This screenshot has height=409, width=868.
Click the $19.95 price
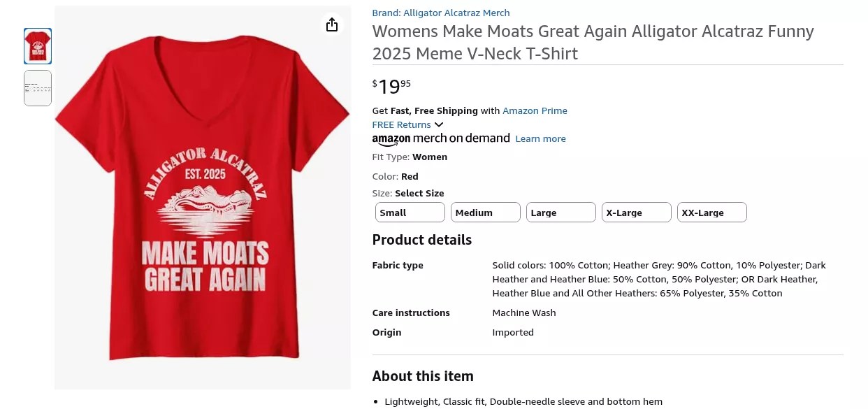point(391,86)
